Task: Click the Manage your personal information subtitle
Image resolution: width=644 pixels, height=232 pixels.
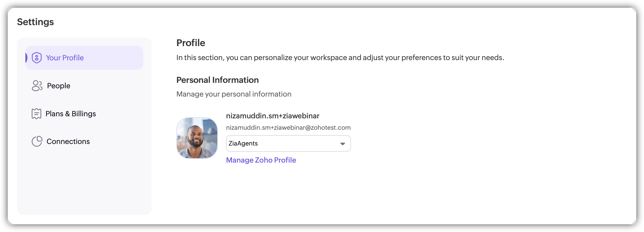Action: point(234,94)
